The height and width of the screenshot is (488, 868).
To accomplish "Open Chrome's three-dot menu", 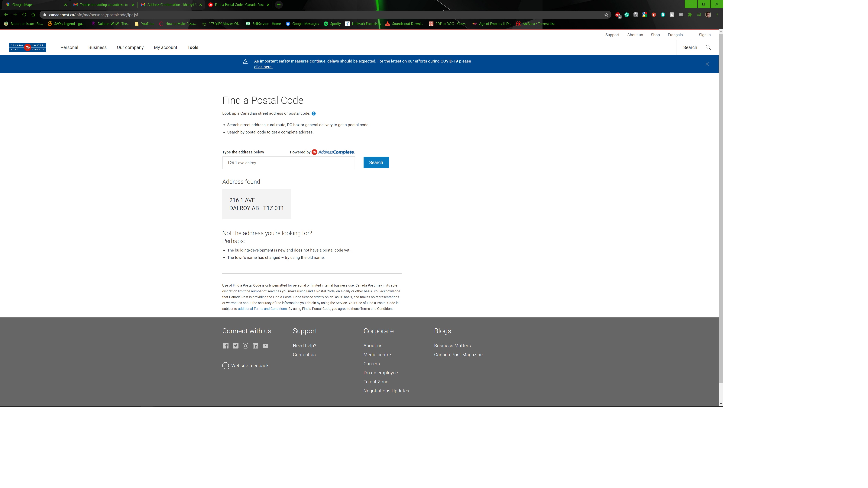I will (717, 15).
